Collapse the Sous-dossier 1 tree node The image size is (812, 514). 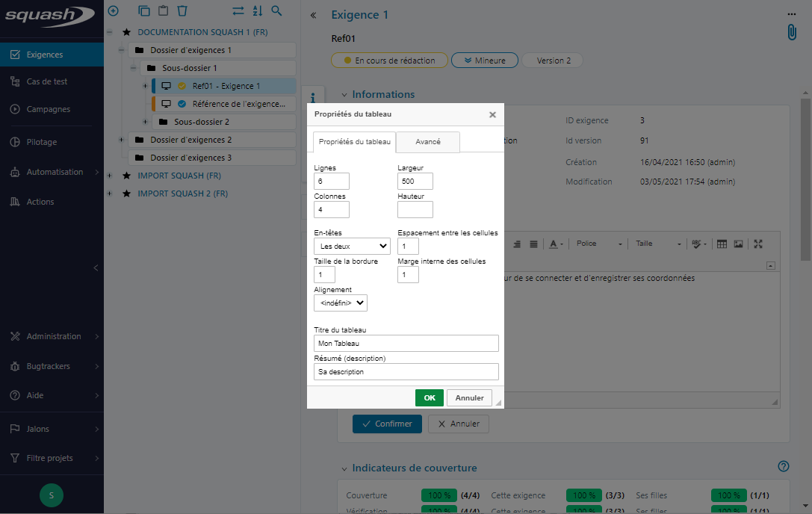pos(134,68)
